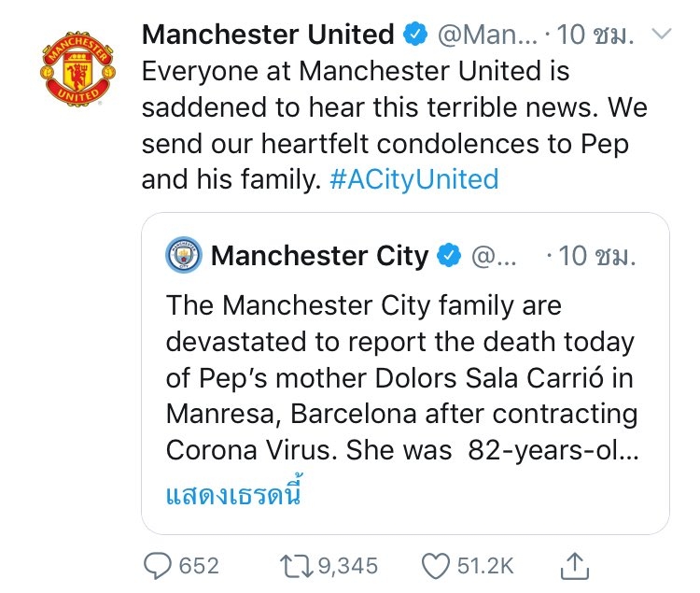Open the share sheet icon
The height and width of the screenshot is (593, 700).
coord(576,564)
